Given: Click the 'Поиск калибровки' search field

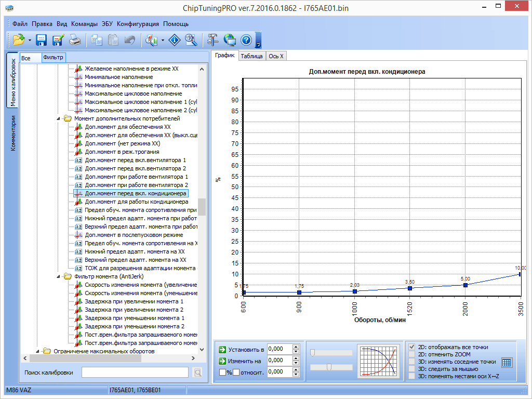Looking at the screenshot, I should [135, 372].
